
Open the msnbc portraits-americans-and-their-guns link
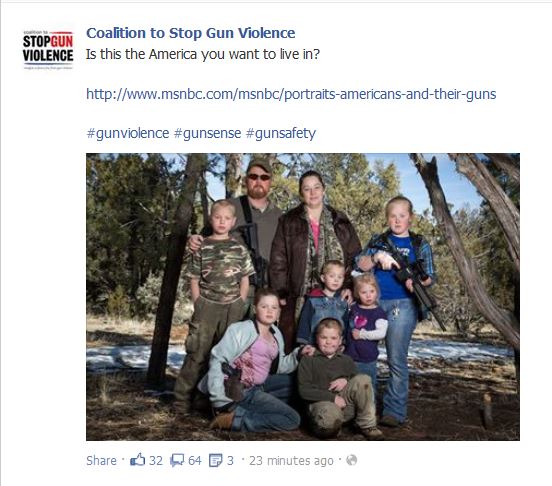(291, 94)
